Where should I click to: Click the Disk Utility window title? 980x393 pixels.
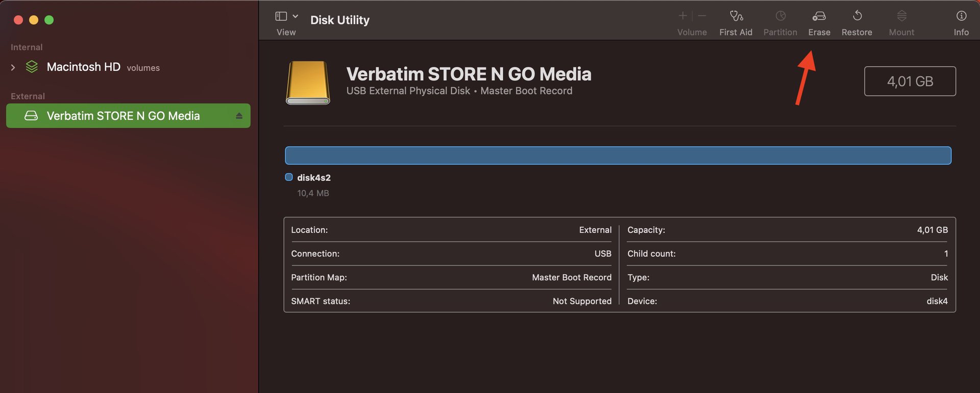[x=340, y=20]
